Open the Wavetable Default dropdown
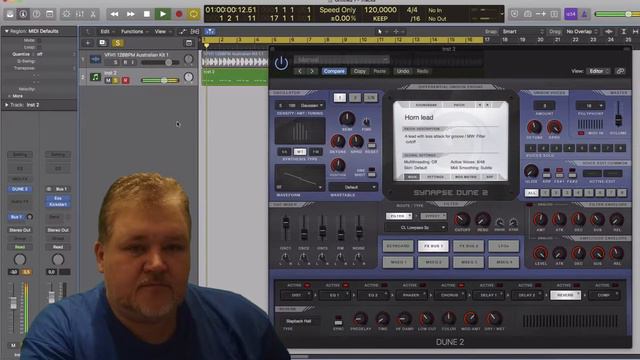Viewport: 640px width, 360px height. coord(353,187)
